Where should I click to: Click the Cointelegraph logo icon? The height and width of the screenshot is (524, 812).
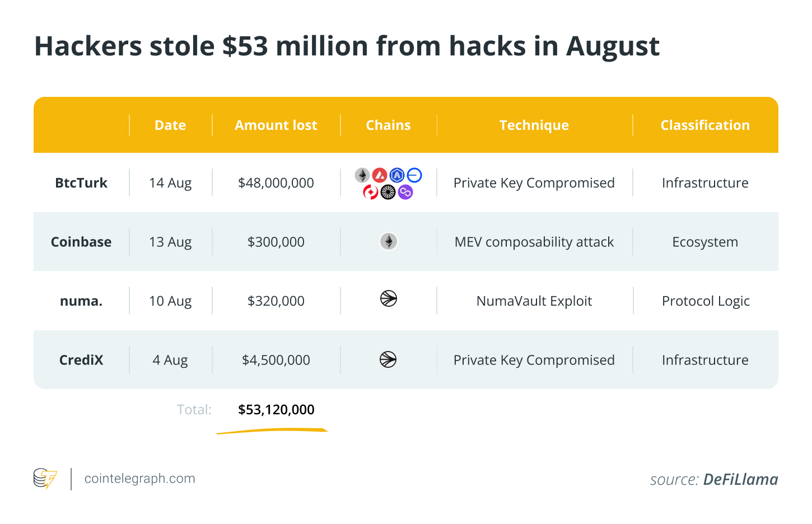tap(45, 479)
